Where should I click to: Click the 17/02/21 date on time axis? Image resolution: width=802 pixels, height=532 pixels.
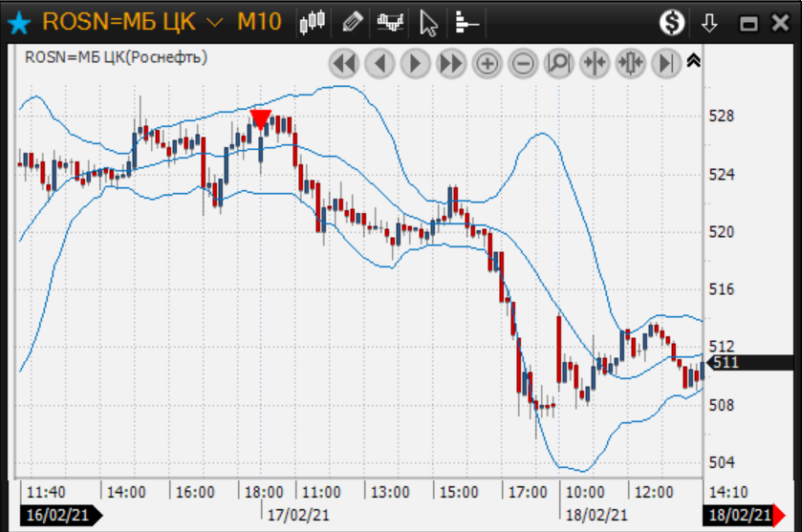pos(298,515)
